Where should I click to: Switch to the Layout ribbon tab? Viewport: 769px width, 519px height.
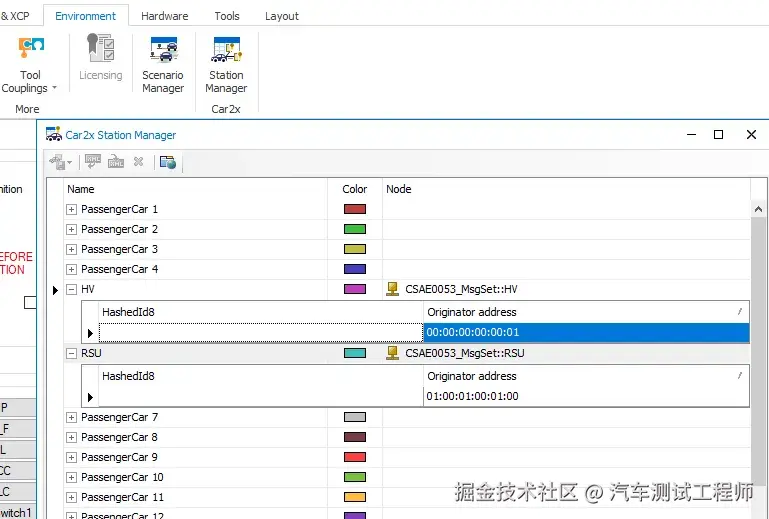[x=282, y=16]
